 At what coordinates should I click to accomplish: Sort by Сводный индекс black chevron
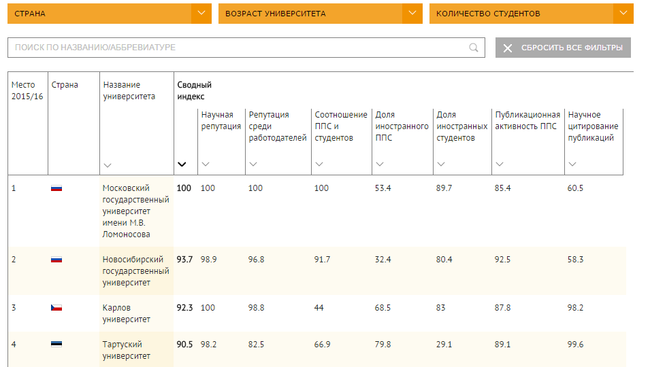182,164
